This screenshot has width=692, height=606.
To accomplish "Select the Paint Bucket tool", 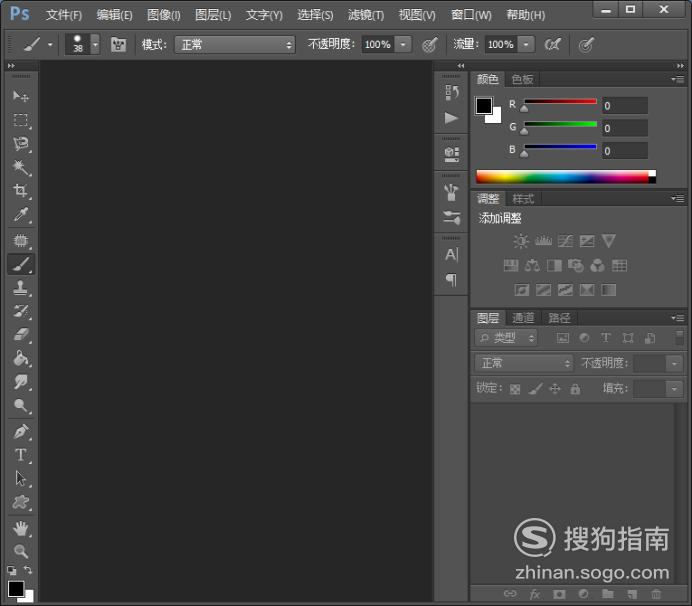I will [20, 358].
